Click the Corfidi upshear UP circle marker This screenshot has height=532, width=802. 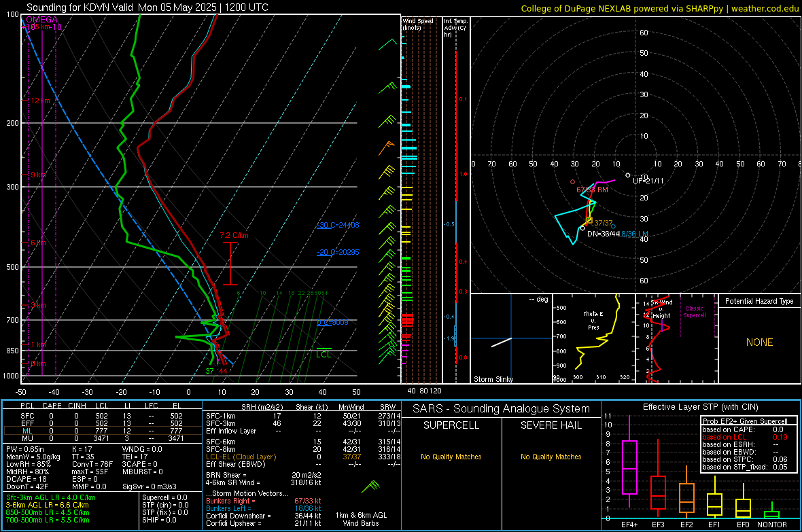pyautogui.click(x=628, y=175)
